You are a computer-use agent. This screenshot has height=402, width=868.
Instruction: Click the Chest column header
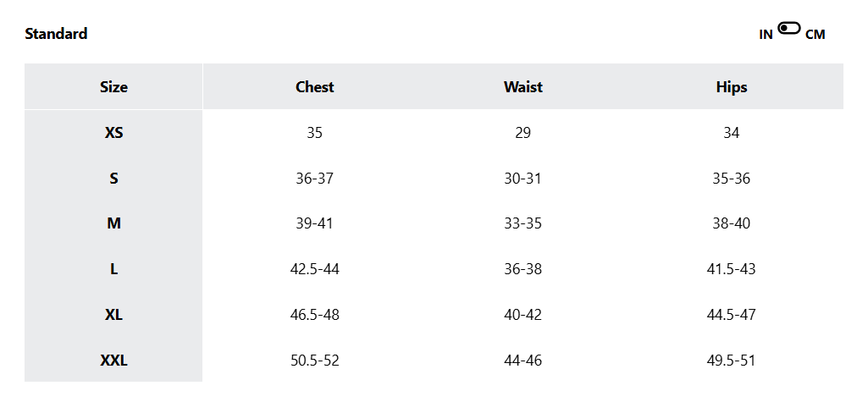[x=314, y=87]
